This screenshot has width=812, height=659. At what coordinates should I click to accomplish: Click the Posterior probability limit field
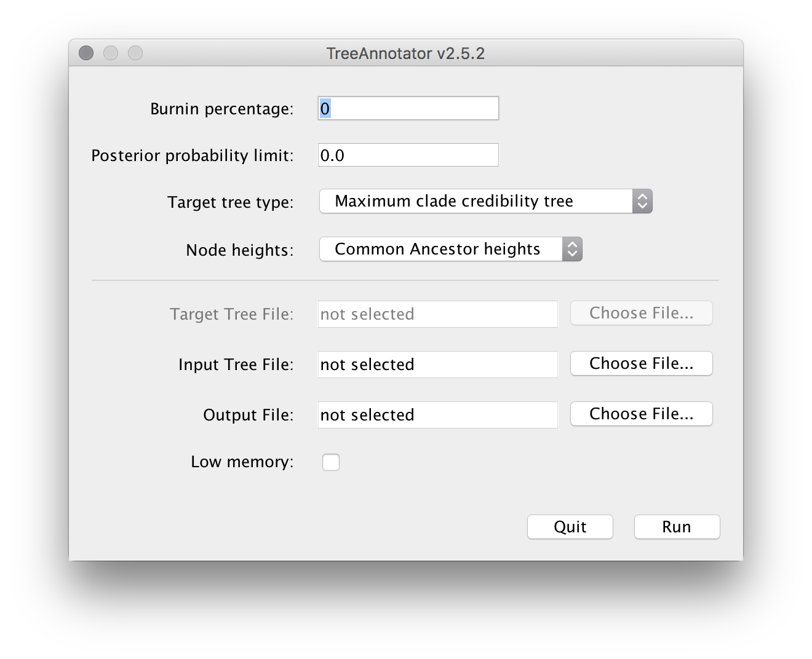click(408, 156)
